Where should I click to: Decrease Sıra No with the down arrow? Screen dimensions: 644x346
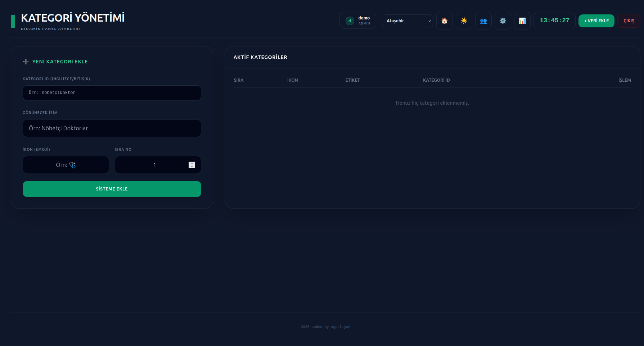pos(192,166)
